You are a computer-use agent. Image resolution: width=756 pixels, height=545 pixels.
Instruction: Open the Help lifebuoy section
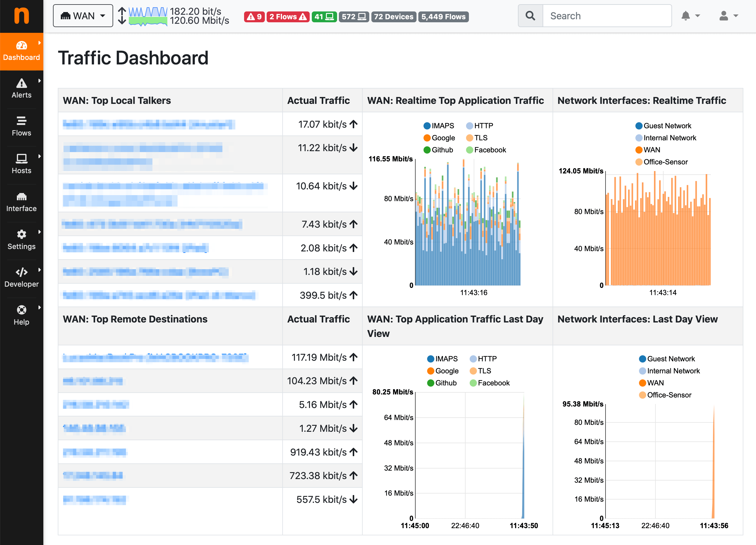[21, 316]
